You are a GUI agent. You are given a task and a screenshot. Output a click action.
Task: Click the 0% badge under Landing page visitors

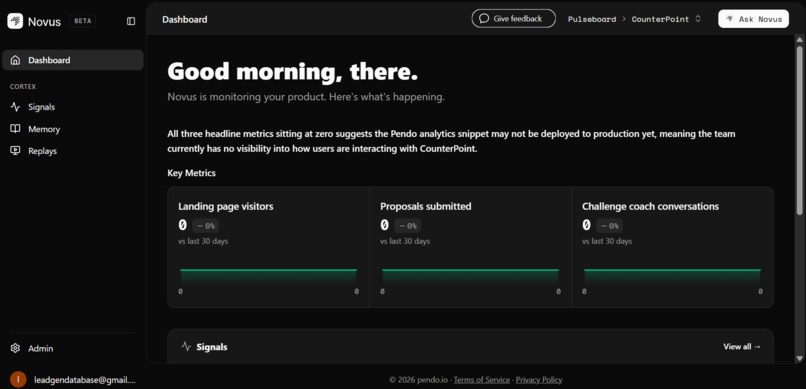(x=206, y=226)
